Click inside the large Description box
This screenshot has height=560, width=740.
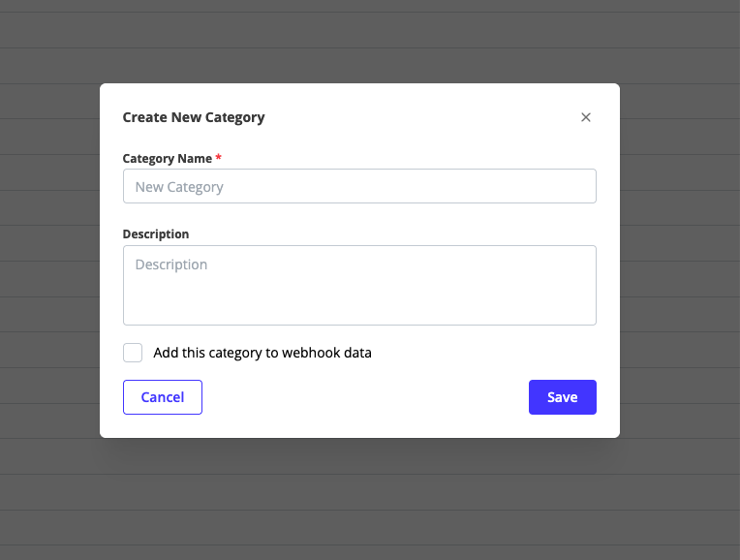[x=359, y=285]
